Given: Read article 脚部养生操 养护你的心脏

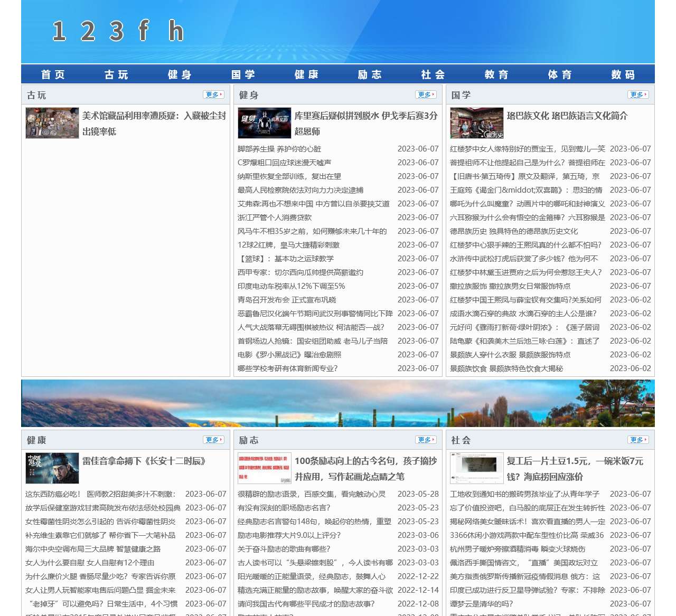Looking at the screenshot, I should 279,149.
